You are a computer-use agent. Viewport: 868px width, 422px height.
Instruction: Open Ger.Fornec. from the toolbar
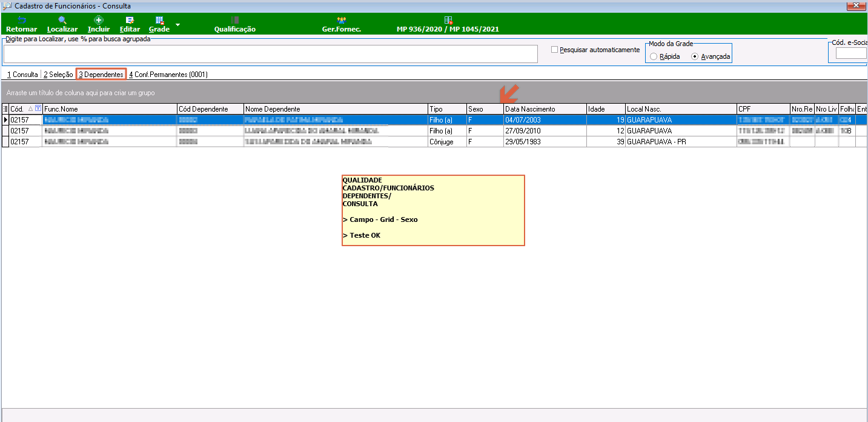coord(342,24)
